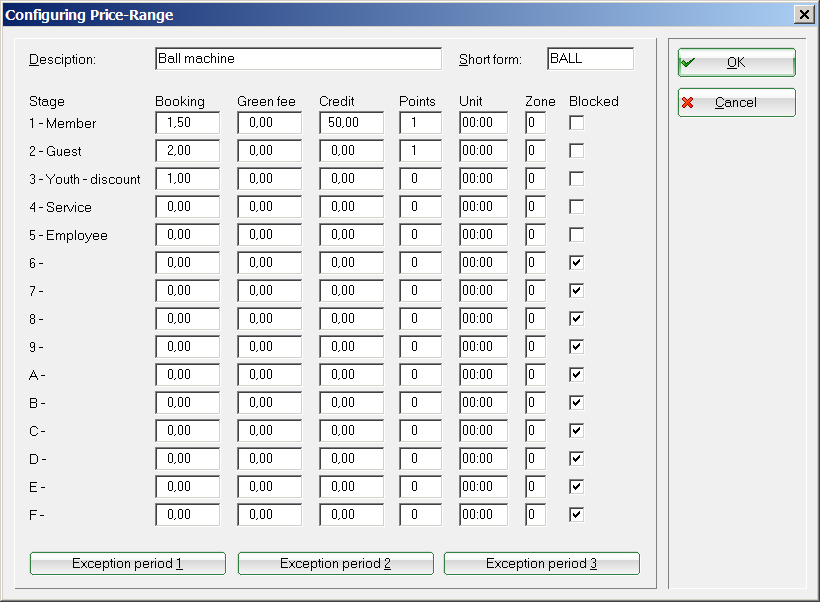This screenshot has height=602, width=820.
Task: Enable Blocked checkbox for 1 - Member
Action: coord(576,123)
